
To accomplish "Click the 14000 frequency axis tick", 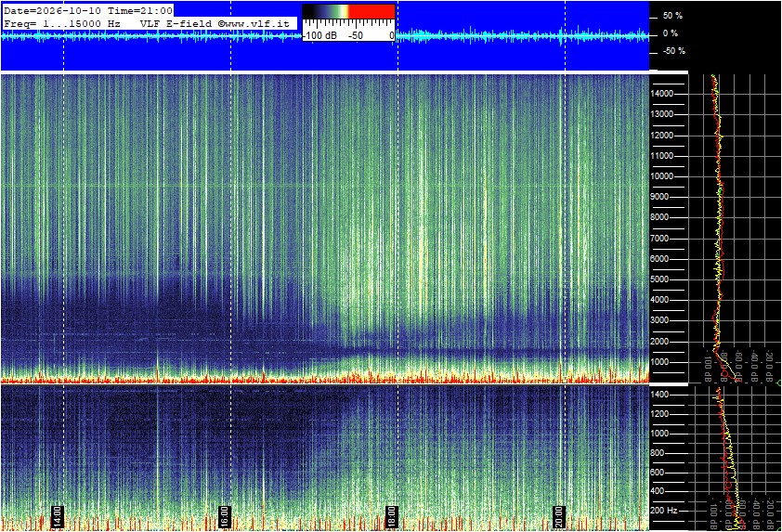I will (662, 94).
